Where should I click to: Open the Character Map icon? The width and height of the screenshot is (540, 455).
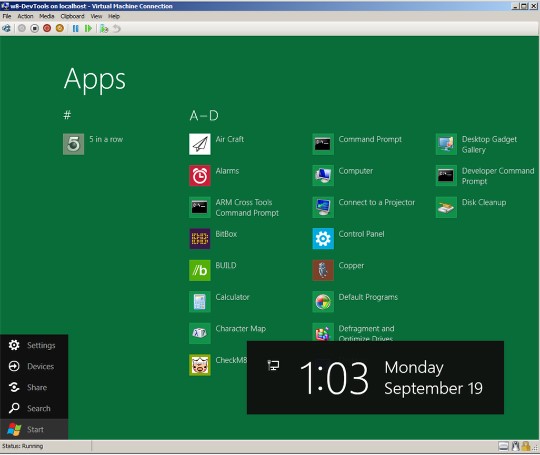[x=200, y=333]
